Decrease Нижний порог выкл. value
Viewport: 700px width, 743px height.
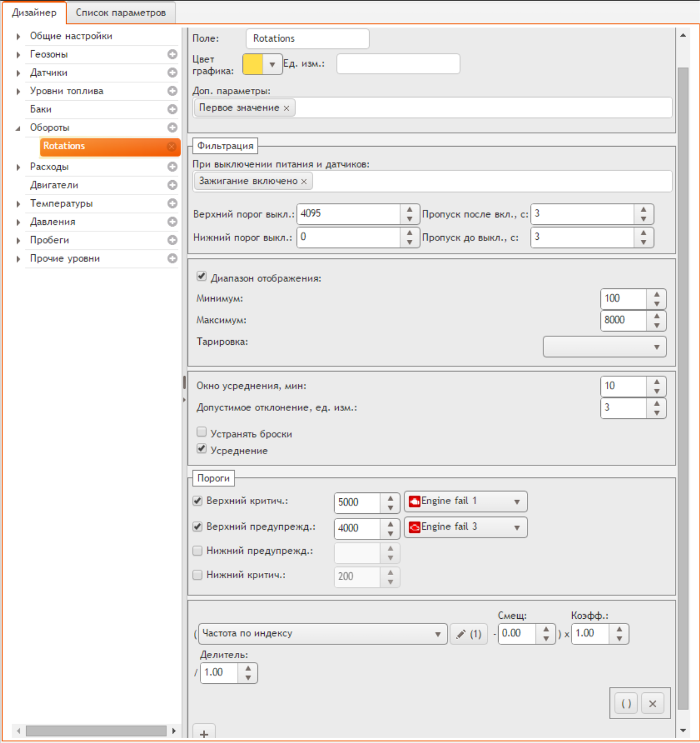point(409,242)
